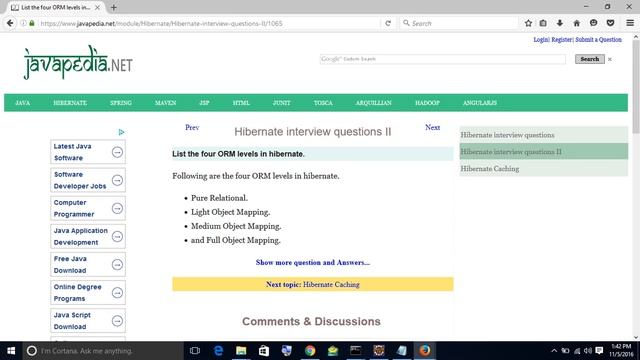Click the Register link
Viewport: 640px width, 360px height.
pyautogui.click(x=562, y=40)
